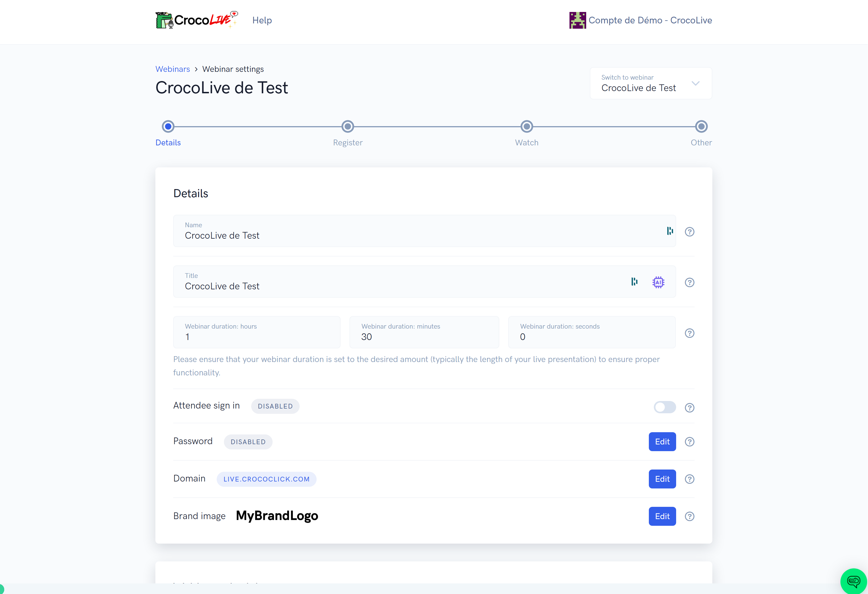Go to the Register step

[x=348, y=132]
